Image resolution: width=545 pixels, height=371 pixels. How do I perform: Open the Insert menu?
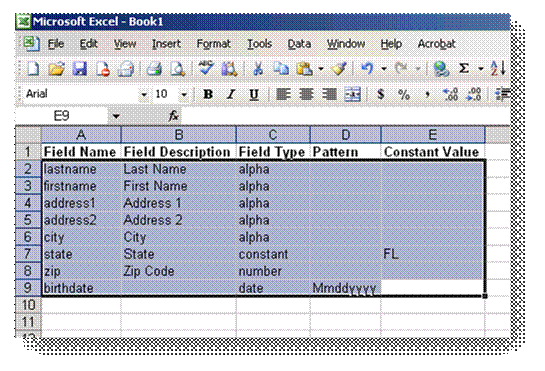click(x=166, y=44)
